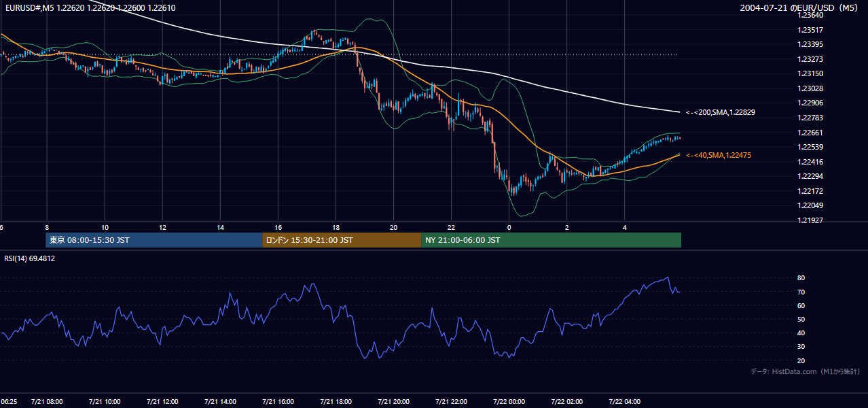Click price axis value 1.22661
This screenshot has height=408, width=868.
(x=810, y=133)
